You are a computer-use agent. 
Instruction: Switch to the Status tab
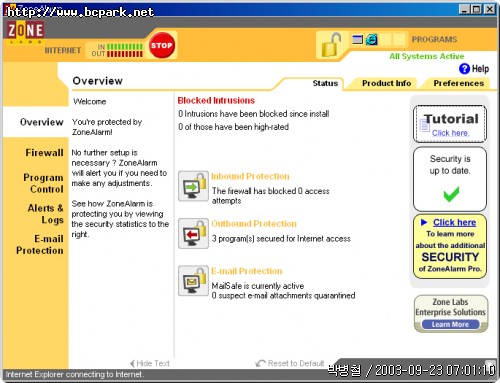pos(325,83)
